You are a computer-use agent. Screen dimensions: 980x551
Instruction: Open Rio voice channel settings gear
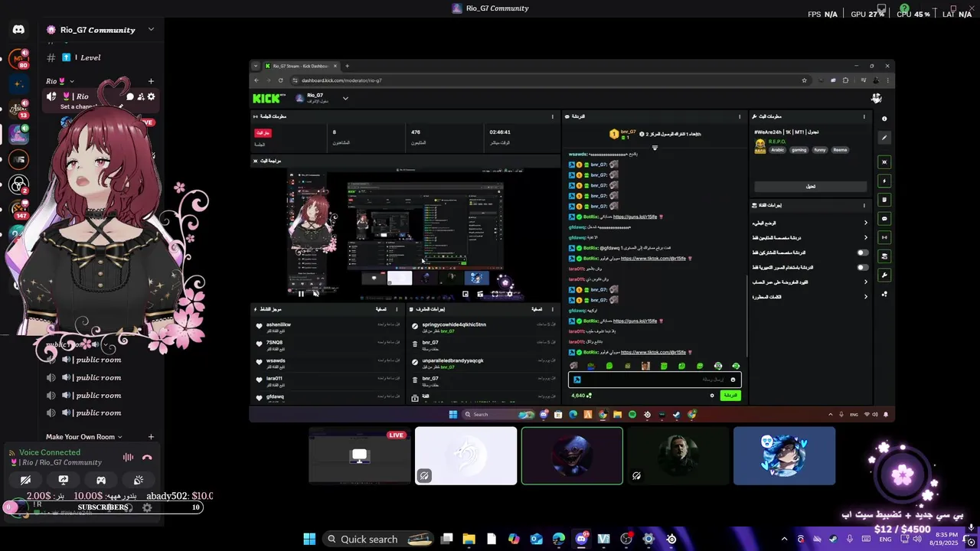(151, 97)
